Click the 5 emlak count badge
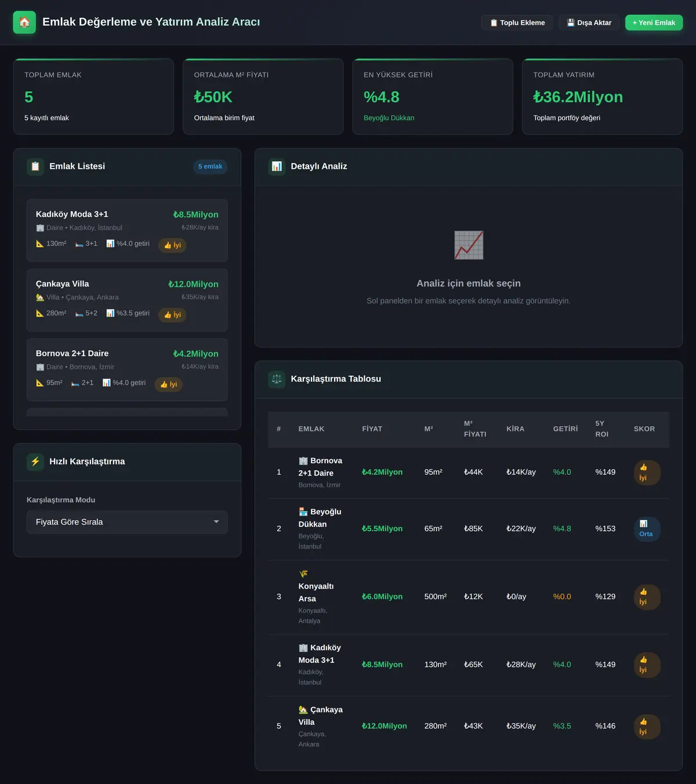 210,166
